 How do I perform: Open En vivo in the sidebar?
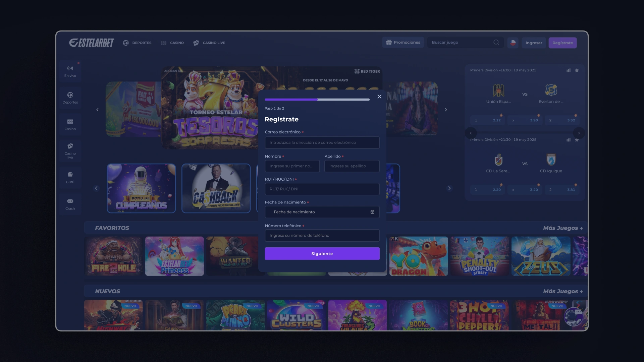(70, 71)
